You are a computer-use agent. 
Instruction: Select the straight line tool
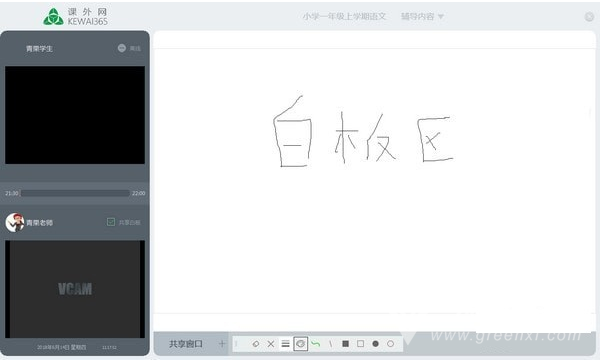click(x=331, y=344)
